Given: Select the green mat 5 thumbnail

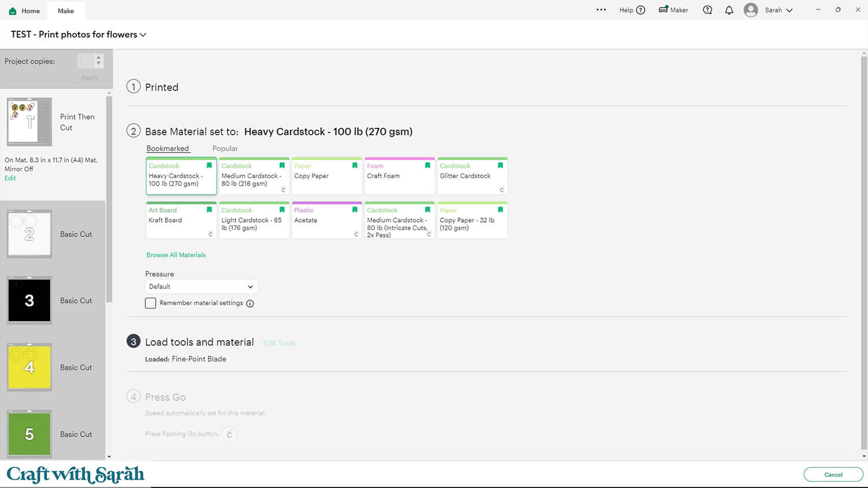Looking at the screenshot, I should tap(30, 433).
